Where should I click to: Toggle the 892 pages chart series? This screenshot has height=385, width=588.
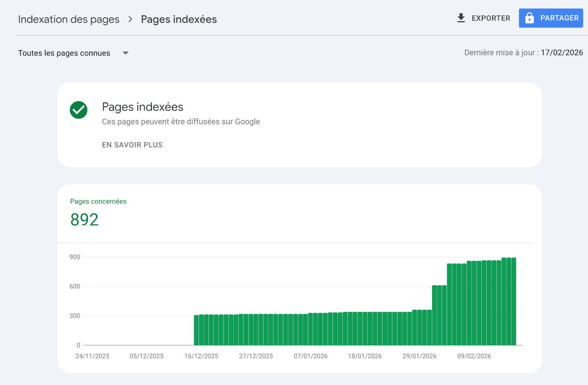point(84,219)
